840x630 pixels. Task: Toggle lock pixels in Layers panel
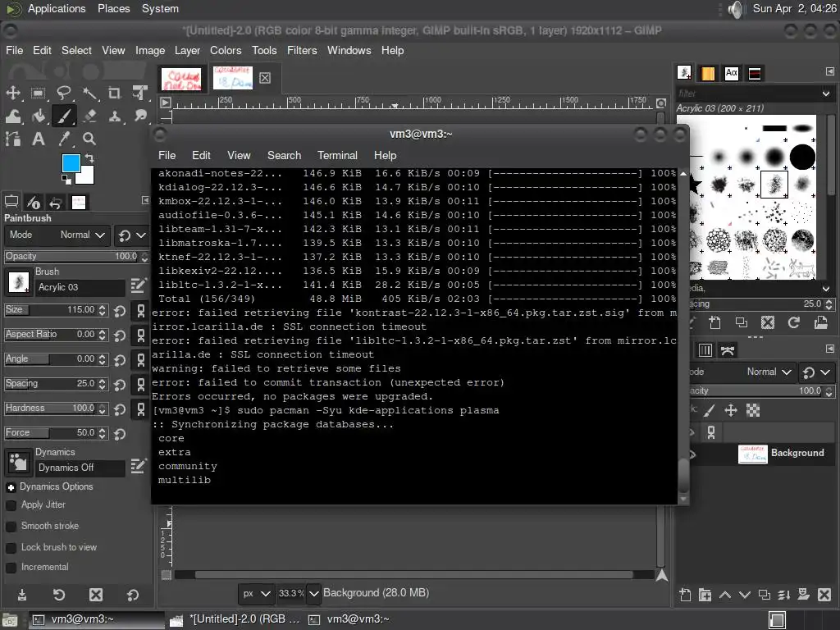pyautogui.click(x=710, y=411)
